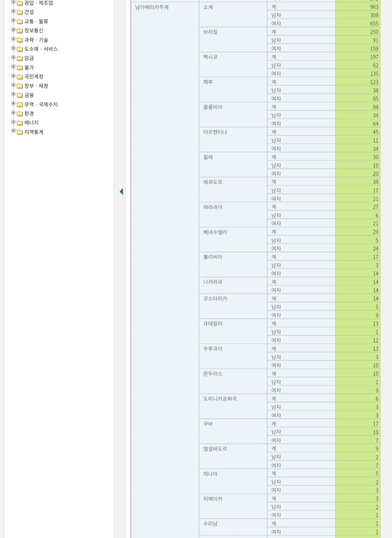Click the folder icon beside 금융

coord(20,95)
